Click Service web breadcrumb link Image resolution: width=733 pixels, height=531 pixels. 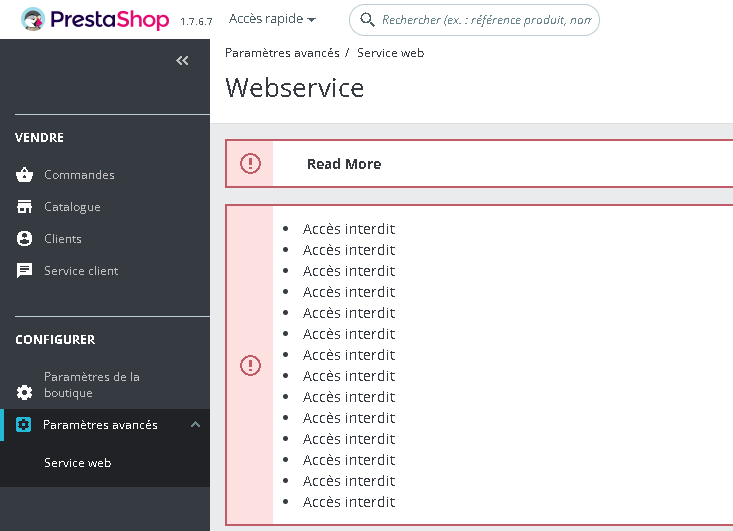[x=390, y=53]
